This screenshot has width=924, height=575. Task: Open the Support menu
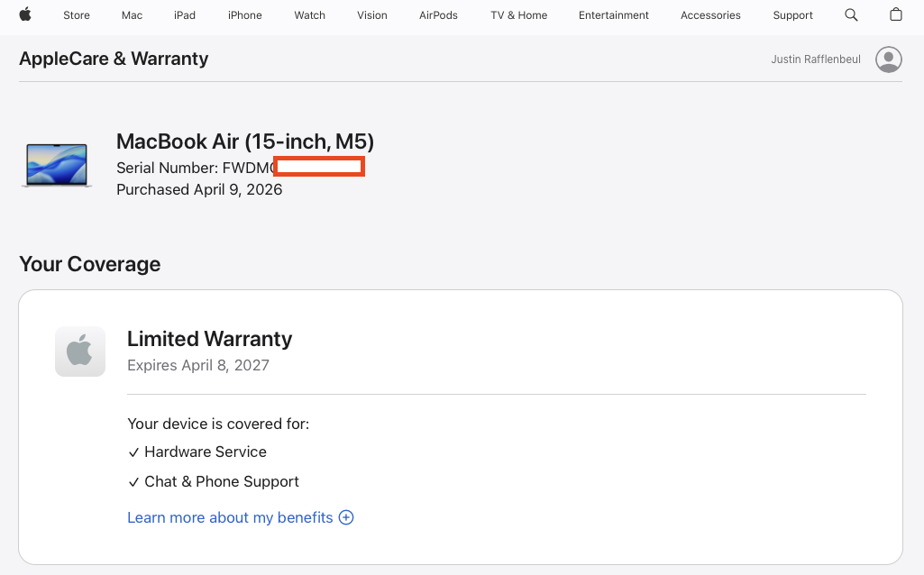point(792,15)
